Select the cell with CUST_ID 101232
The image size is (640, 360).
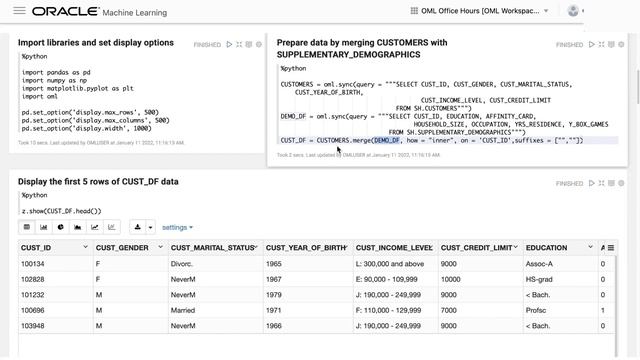coord(56,295)
